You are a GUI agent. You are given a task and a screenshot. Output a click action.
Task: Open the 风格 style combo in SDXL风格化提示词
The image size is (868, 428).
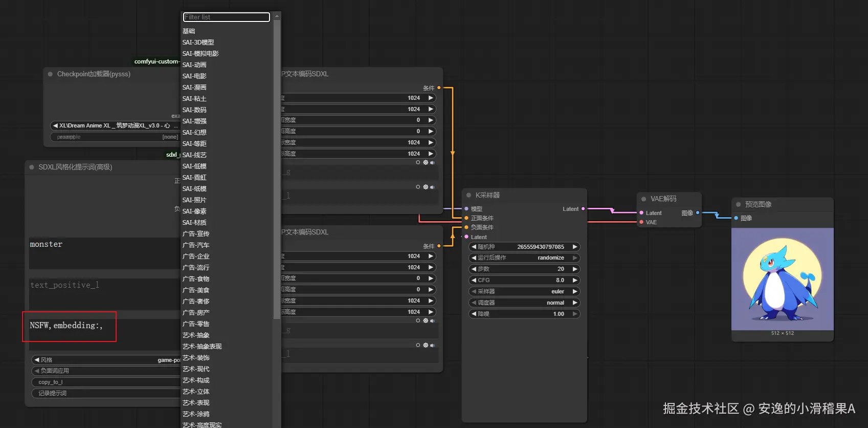click(106, 360)
